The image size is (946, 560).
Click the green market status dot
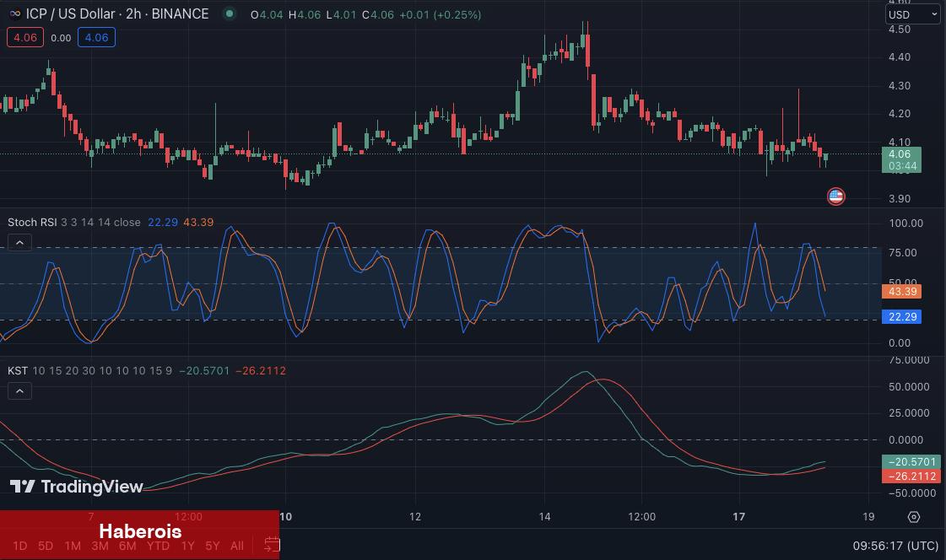point(230,14)
